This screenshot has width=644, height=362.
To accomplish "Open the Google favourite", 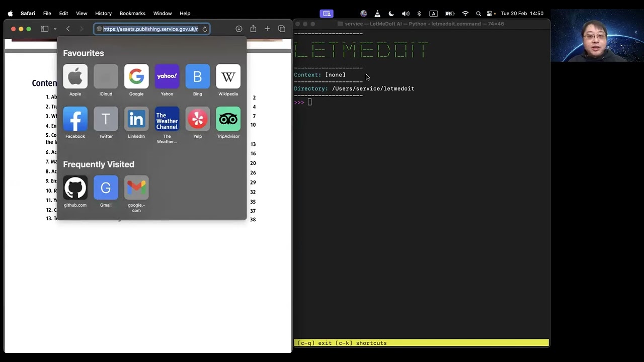I will pyautogui.click(x=136, y=76).
